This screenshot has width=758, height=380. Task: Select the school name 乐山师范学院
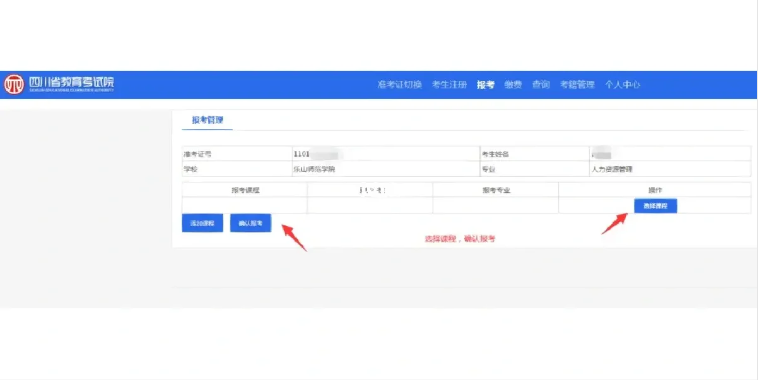(x=314, y=169)
